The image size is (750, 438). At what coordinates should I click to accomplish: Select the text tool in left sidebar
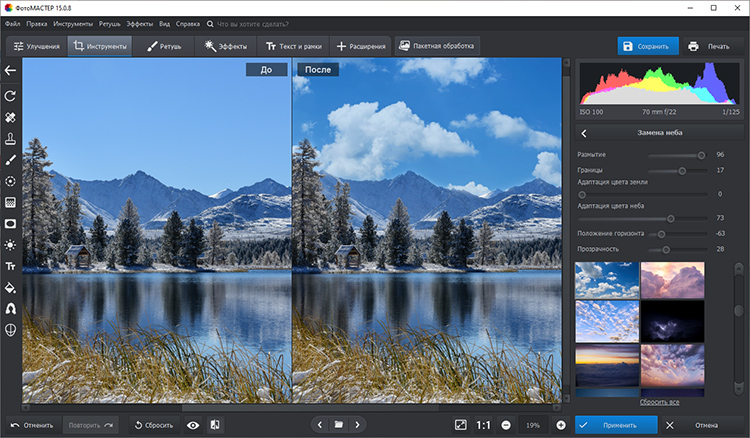tap(11, 266)
